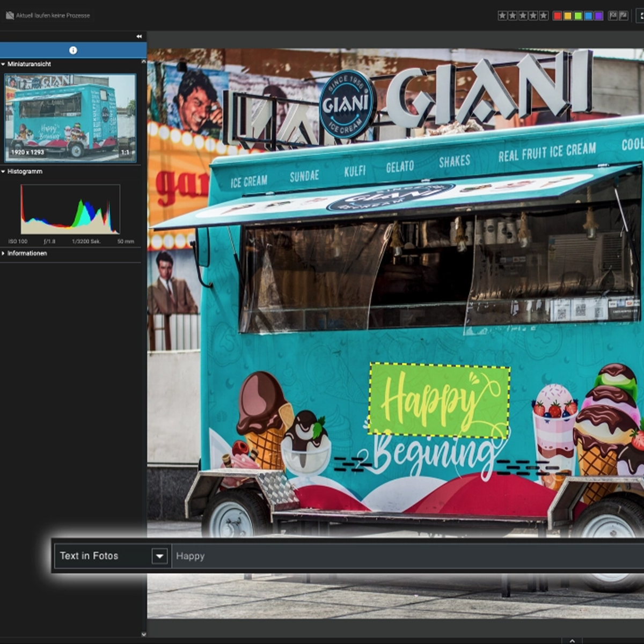The height and width of the screenshot is (644, 644).
Task: Click the bottom chevron expander arrow
Action: [572, 640]
